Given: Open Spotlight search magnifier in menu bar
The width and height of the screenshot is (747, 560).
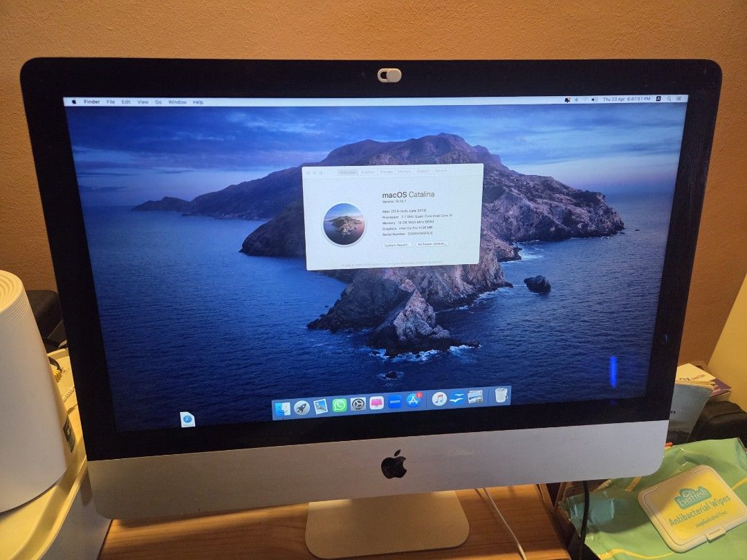Looking at the screenshot, I should (670, 99).
